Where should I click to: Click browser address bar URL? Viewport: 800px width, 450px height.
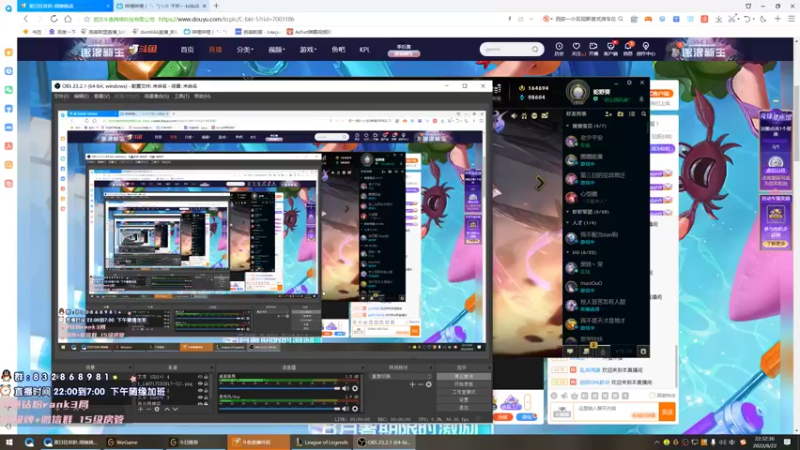[x=227, y=19]
